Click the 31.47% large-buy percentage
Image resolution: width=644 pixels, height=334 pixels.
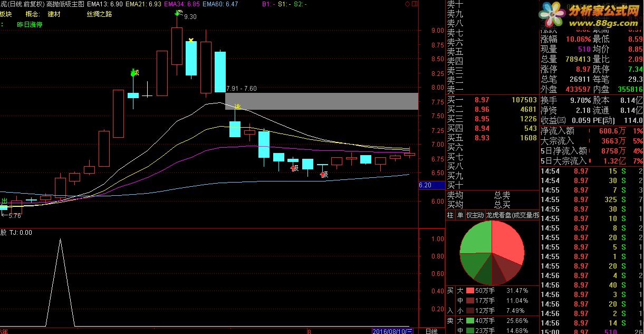[517, 291]
